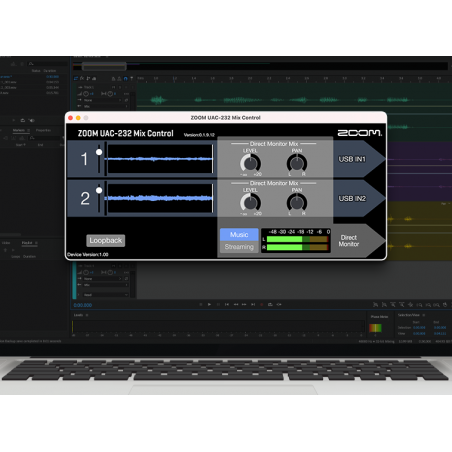
Task: Move playhead to next in Audition transport
Action: coord(253,304)
